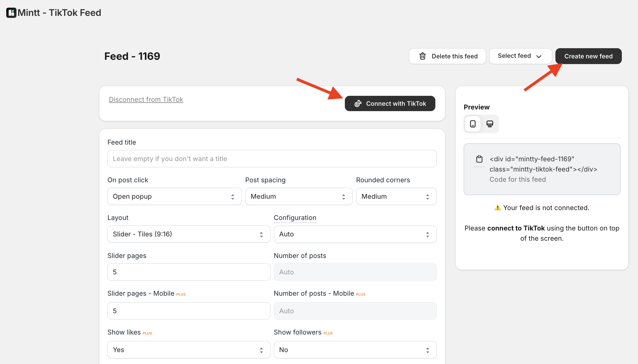The image size is (638, 364).
Task: Set the Show followers dropdown
Action: (x=355, y=350)
